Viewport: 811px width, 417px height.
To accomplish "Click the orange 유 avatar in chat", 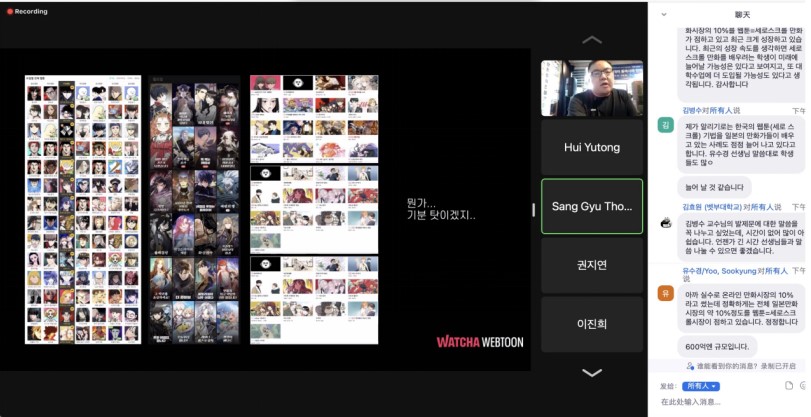I will 665,292.
